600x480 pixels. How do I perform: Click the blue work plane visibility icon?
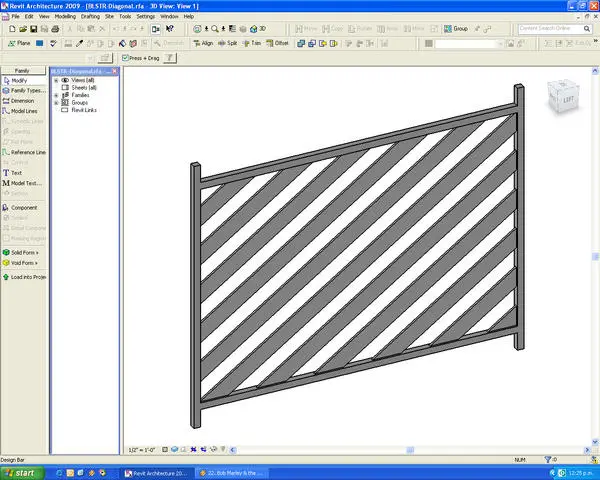(x=39, y=43)
